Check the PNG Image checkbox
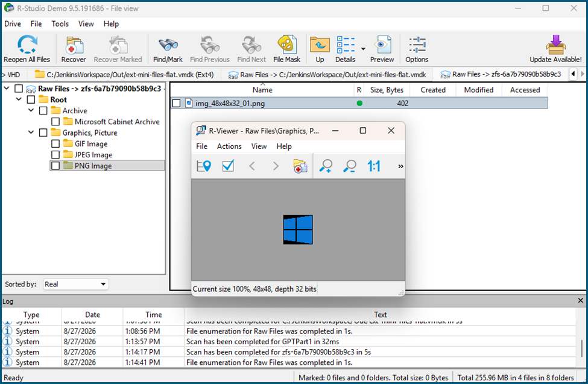The image size is (588, 384). click(x=55, y=166)
